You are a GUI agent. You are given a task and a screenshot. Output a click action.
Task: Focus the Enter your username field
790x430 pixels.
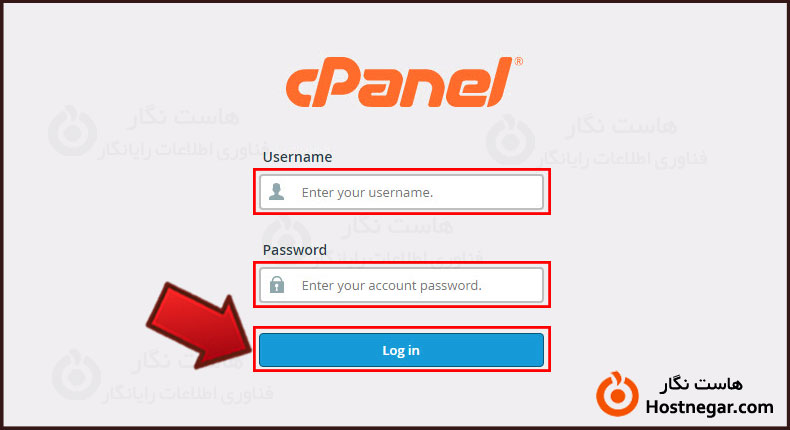tap(402, 192)
